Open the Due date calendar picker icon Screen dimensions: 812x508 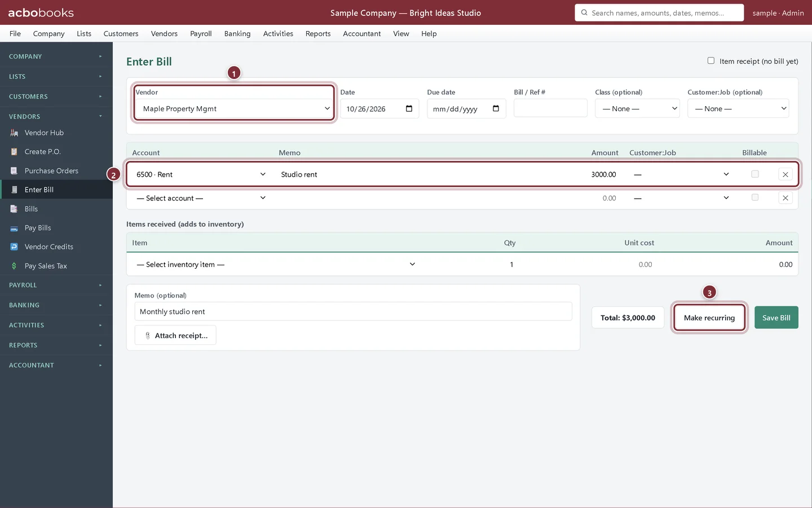point(496,108)
